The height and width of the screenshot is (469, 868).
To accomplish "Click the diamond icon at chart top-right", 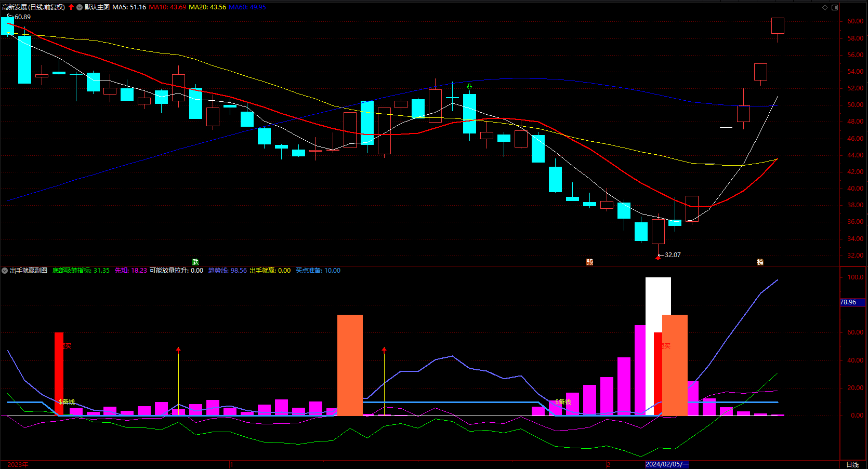I will (x=825, y=7).
